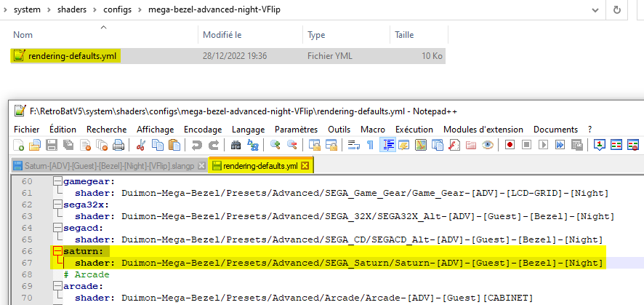Open the Encodage menu
This screenshot has width=644, height=305.
pos(203,129)
